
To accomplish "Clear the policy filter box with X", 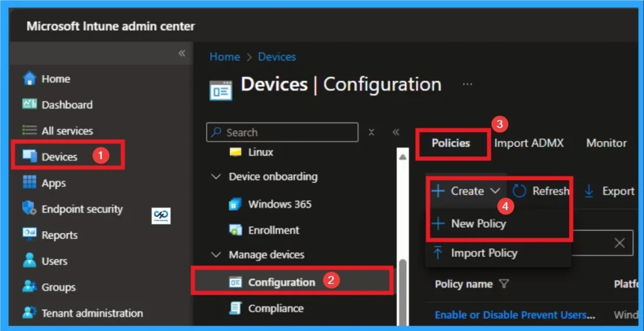I will coord(619,243).
